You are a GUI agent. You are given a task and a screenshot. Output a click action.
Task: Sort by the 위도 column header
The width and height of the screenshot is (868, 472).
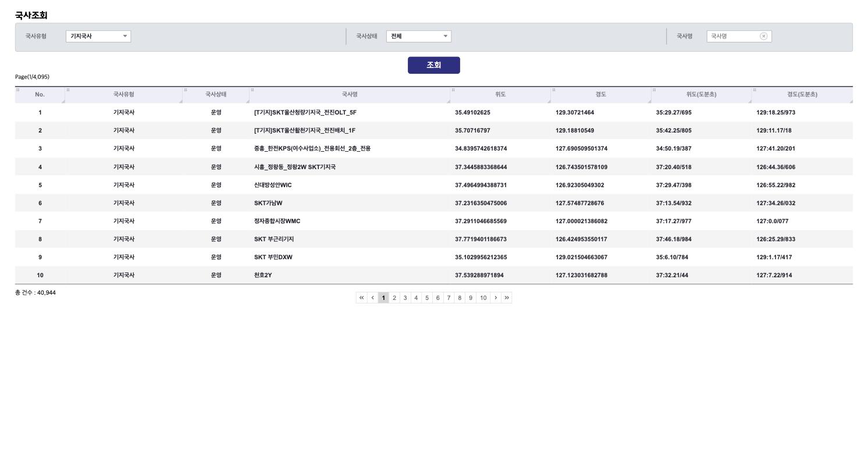500,95
